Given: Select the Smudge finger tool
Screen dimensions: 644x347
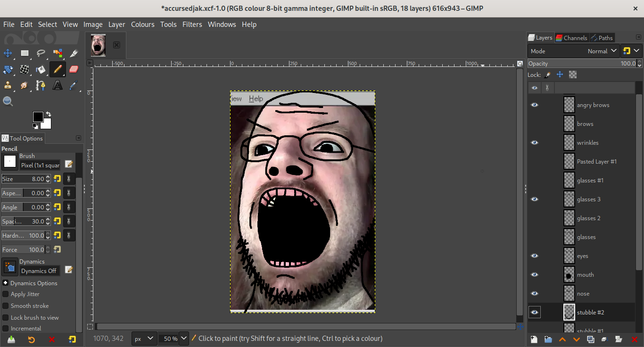Looking at the screenshot, I should 25,85.
